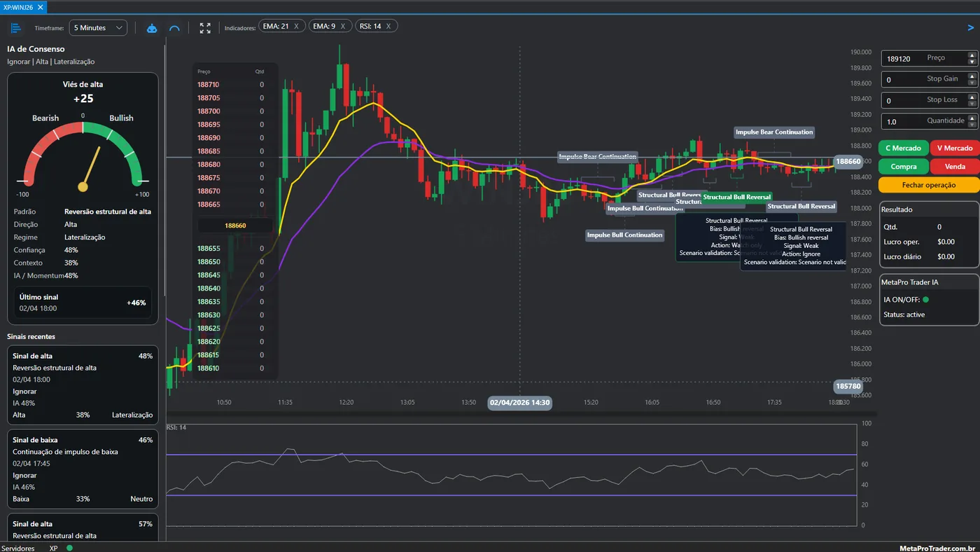Click the red Venda button
Image resolution: width=980 pixels, height=552 pixels.
point(954,167)
